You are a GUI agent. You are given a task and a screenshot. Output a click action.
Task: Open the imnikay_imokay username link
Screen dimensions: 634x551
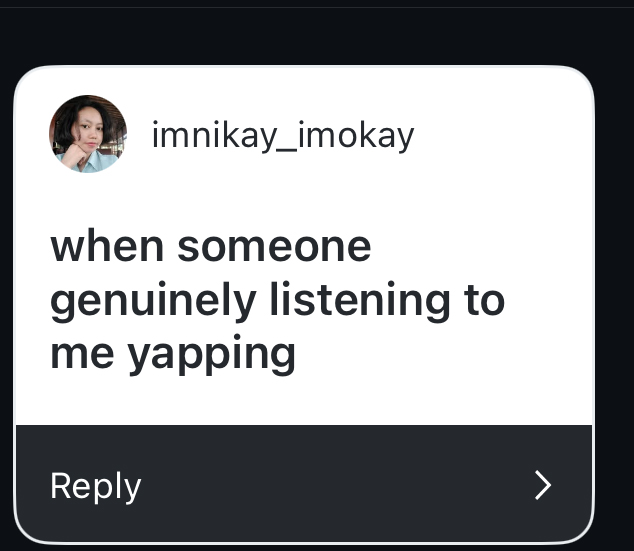282,135
